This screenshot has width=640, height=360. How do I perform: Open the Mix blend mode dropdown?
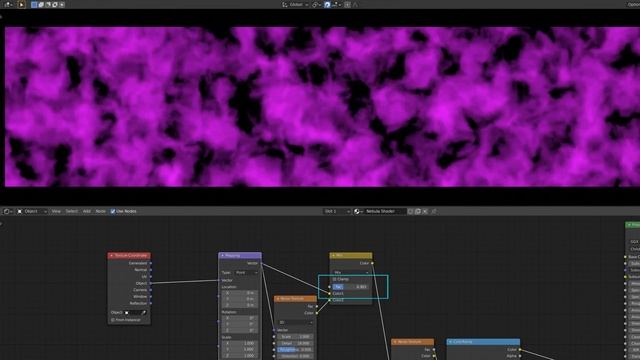click(x=351, y=272)
